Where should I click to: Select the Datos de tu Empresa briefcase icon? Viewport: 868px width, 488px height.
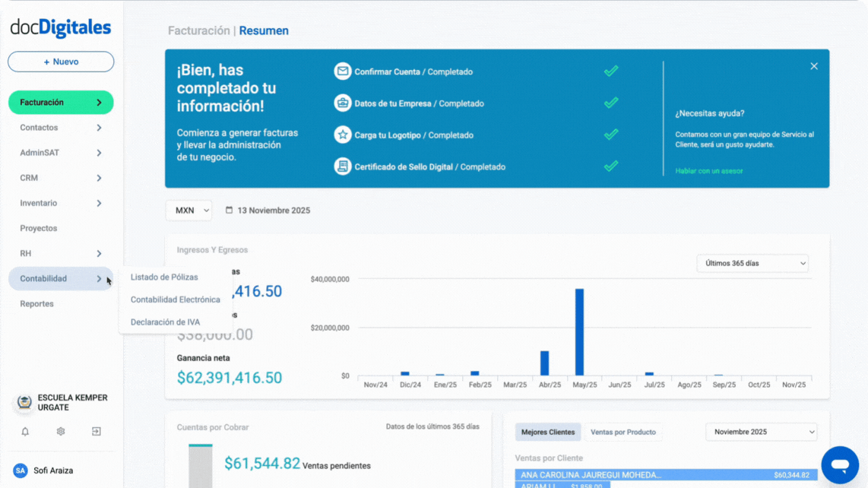coord(341,103)
